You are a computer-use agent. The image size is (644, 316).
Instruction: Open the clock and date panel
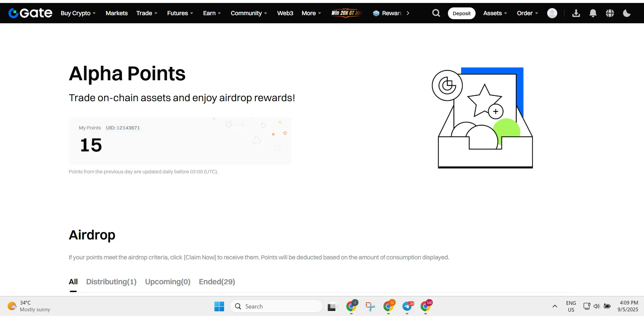628,306
